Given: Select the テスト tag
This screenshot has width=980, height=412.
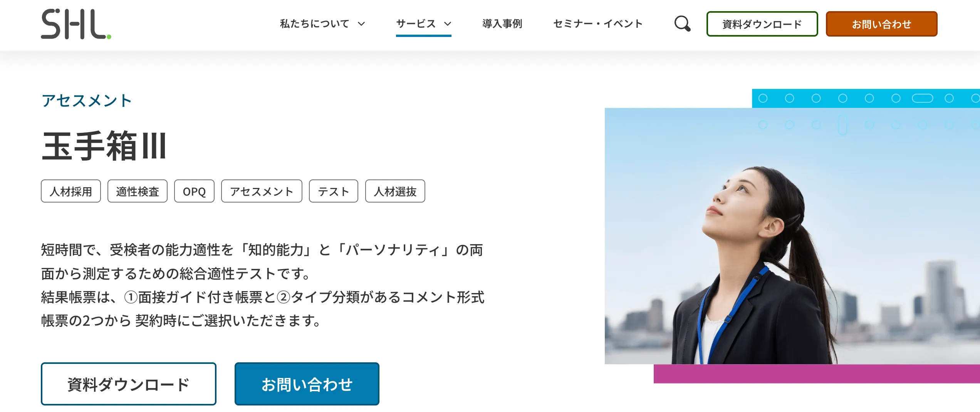Looking at the screenshot, I should point(334,191).
